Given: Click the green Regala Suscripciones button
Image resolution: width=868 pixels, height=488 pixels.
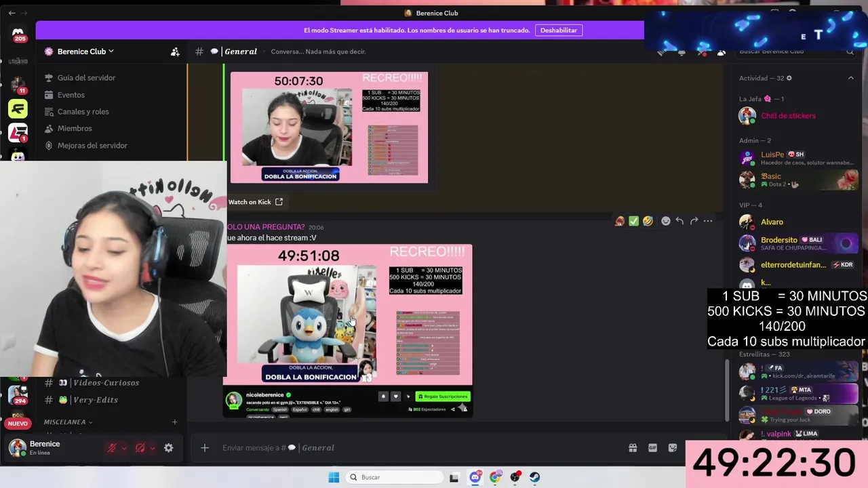Looking at the screenshot, I should 443,396.
